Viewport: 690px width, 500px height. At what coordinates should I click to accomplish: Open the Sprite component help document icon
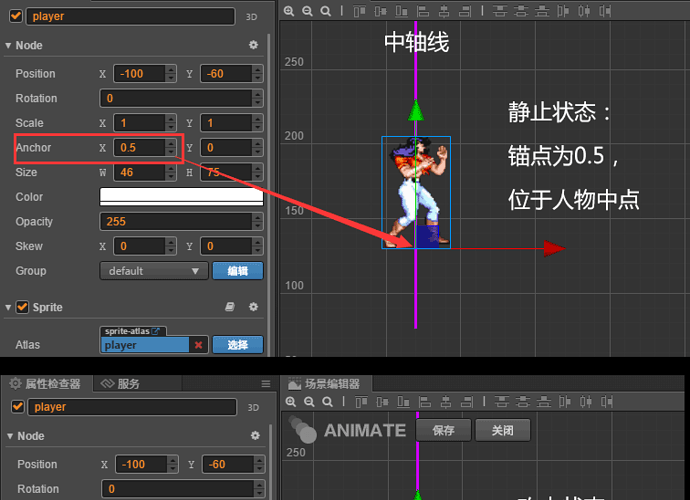click(x=230, y=307)
